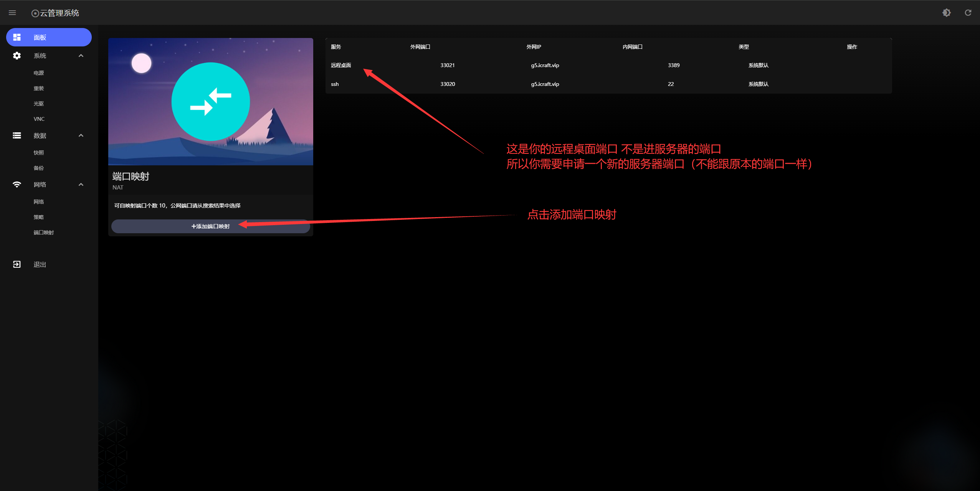The image size is (980, 491).
Task: Click the g5.icraft.vip address in ssh row
Action: [545, 84]
